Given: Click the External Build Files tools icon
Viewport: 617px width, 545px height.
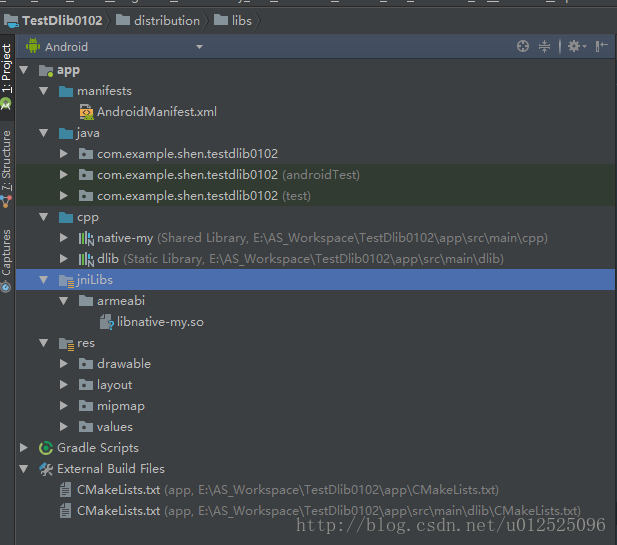Looking at the screenshot, I should [46, 469].
